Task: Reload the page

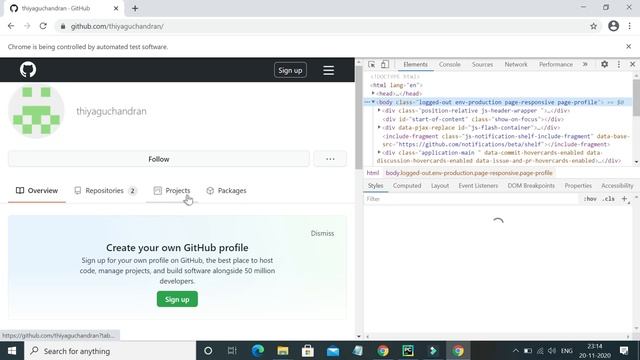Action: 43,26
